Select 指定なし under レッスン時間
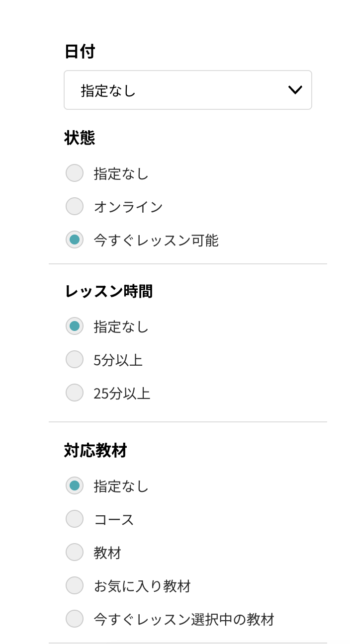The width and height of the screenshot is (350, 644). pos(75,326)
